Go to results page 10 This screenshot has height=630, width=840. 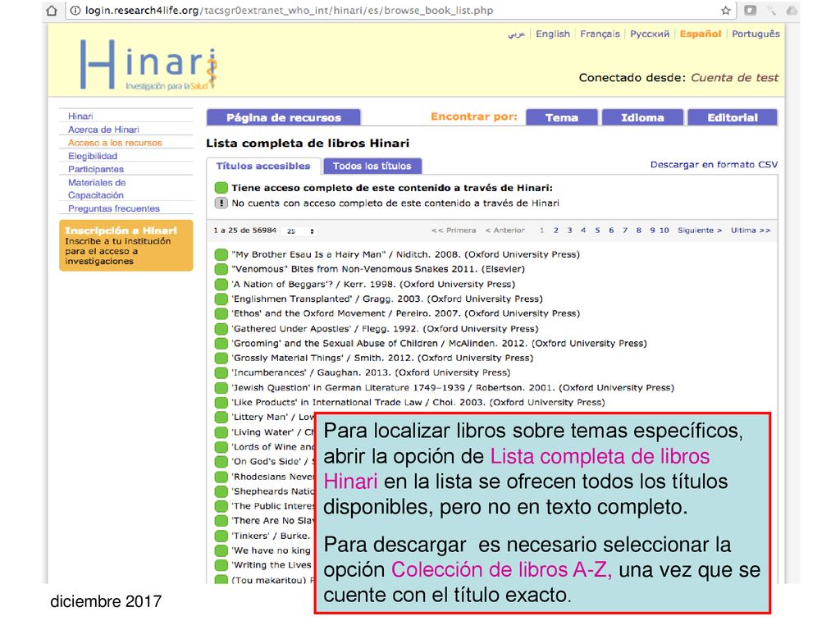(x=664, y=231)
